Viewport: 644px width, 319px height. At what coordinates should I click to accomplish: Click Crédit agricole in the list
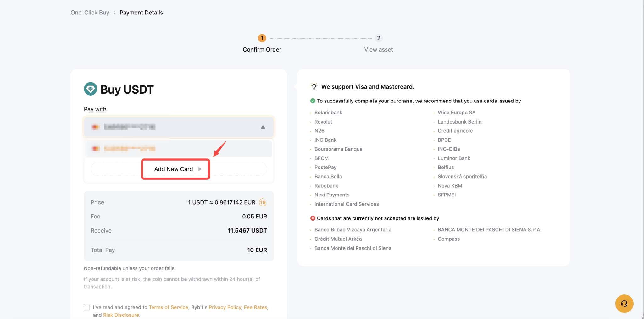(x=455, y=131)
